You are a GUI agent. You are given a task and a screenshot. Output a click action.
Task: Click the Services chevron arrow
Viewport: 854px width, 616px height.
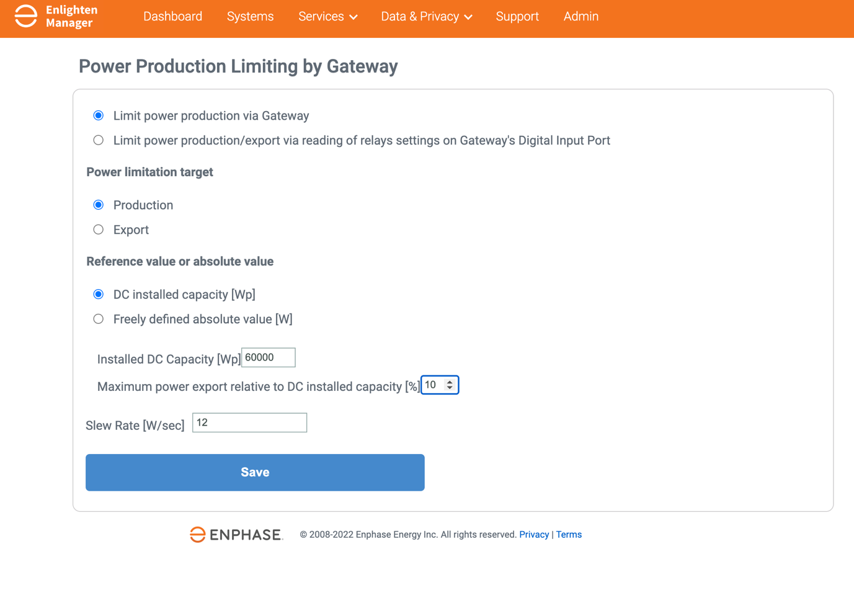354,17
